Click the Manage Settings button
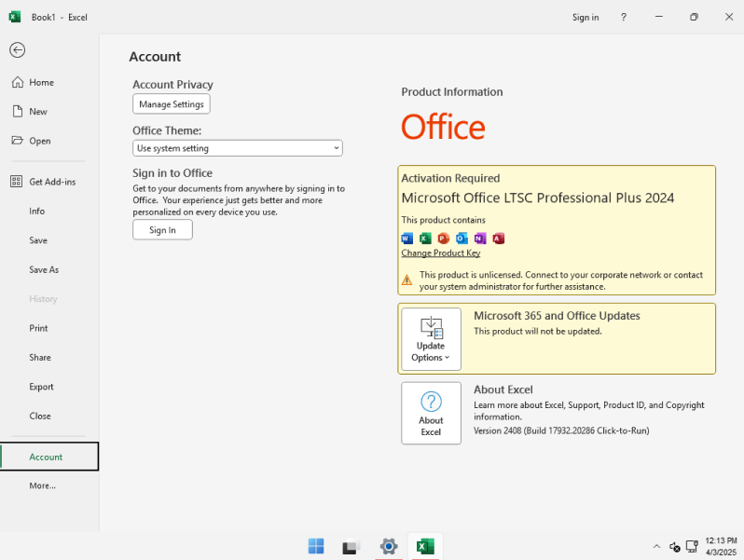This screenshot has height=560, width=744. tap(172, 103)
